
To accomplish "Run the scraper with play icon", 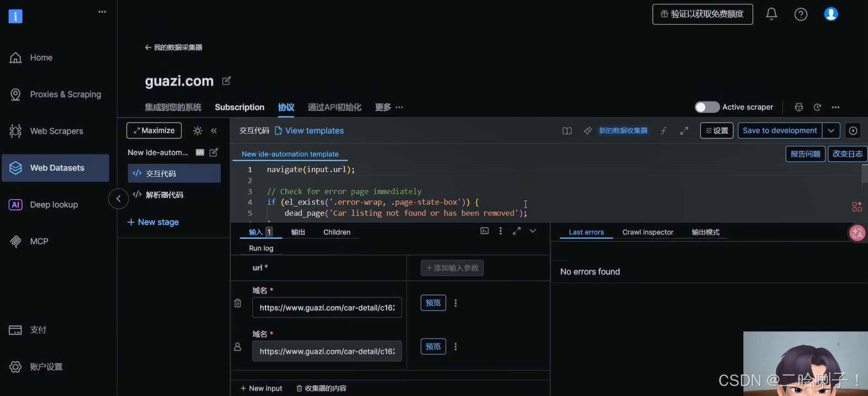I will pos(853,131).
